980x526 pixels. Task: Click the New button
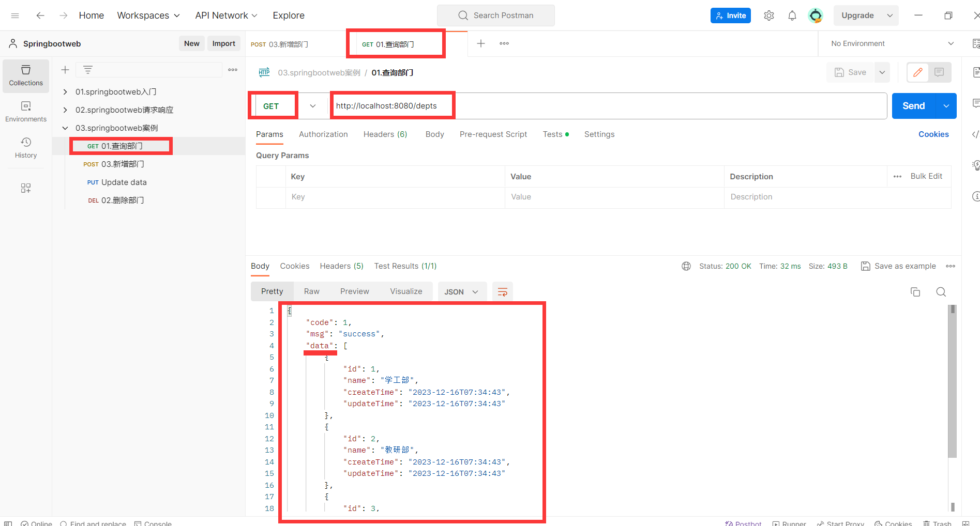coord(192,43)
